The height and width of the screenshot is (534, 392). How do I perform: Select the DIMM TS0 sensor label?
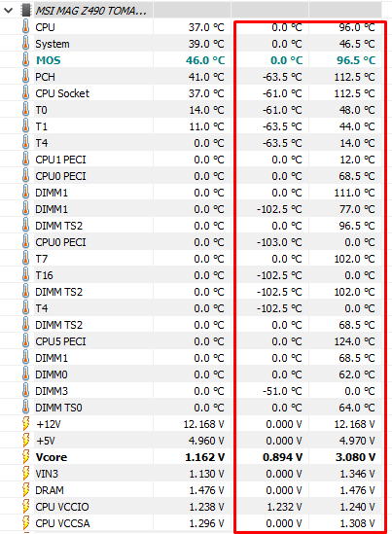[58, 408]
